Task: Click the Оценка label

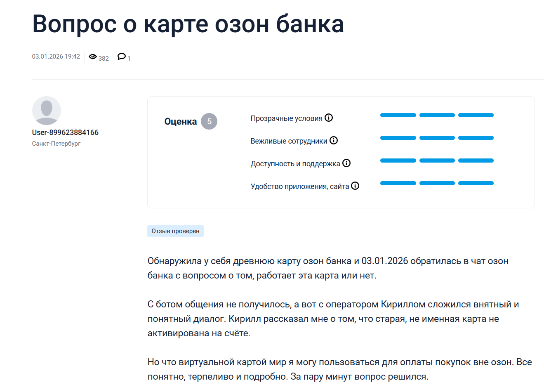Action: [181, 121]
